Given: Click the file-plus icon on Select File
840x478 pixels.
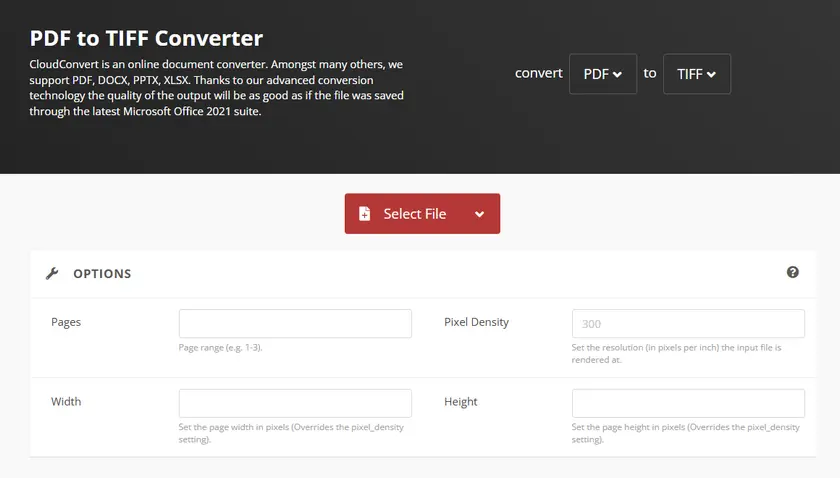Looking at the screenshot, I should coord(365,214).
